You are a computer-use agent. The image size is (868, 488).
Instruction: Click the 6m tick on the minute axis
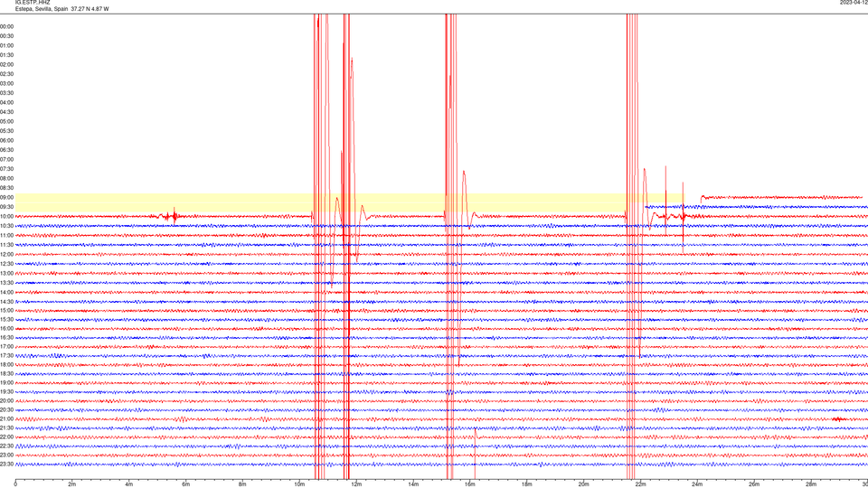coord(185,484)
